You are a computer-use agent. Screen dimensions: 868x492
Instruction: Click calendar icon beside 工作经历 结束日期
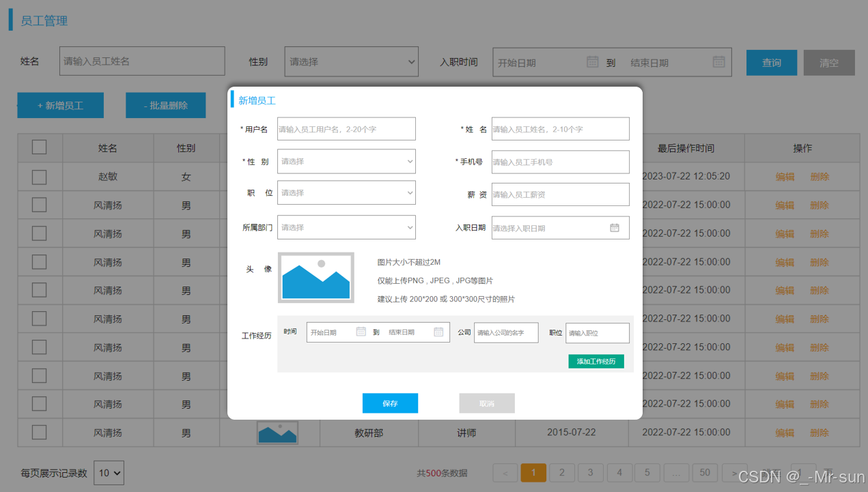(439, 332)
